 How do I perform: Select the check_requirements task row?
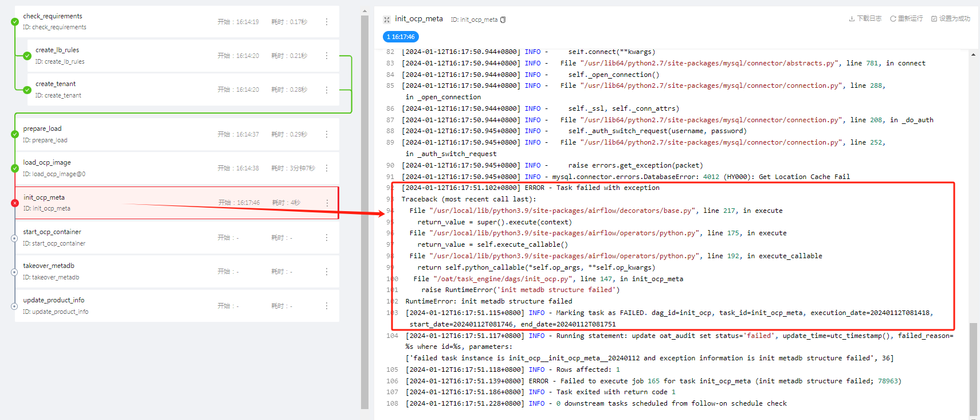tap(177, 22)
